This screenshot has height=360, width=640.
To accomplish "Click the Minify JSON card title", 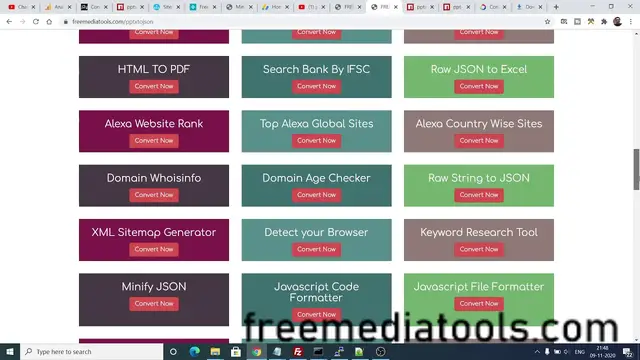I will click(154, 287).
